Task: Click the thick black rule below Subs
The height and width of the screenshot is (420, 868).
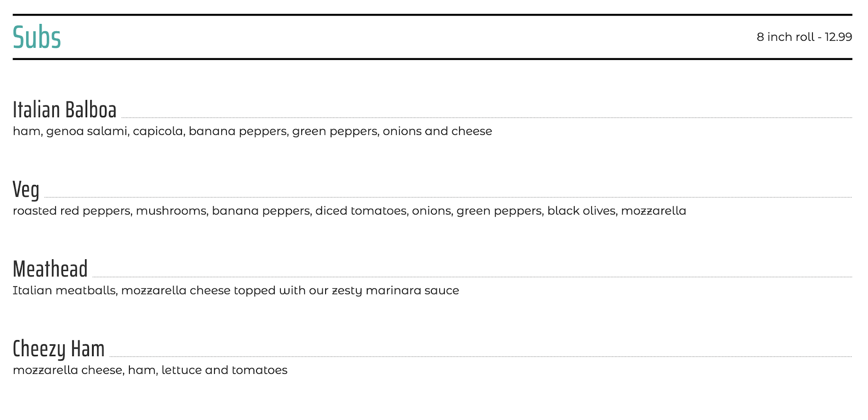Action: click(432, 59)
